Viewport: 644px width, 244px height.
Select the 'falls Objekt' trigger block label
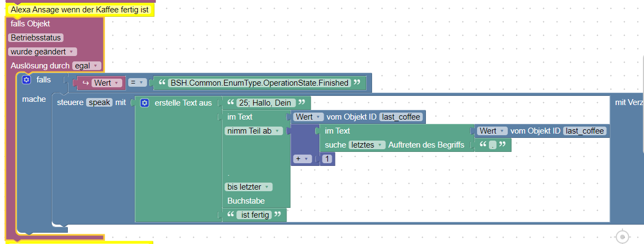point(30,24)
